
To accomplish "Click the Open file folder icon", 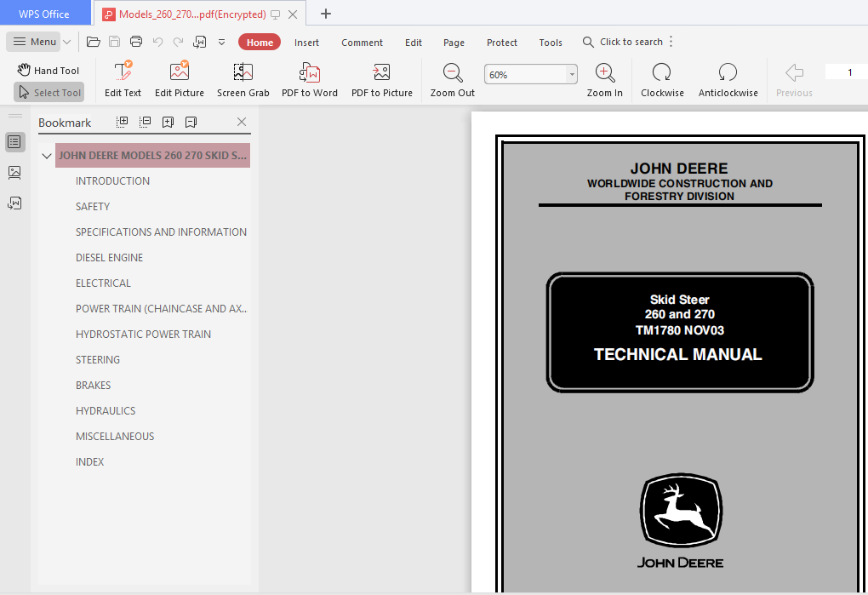I will tap(93, 42).
